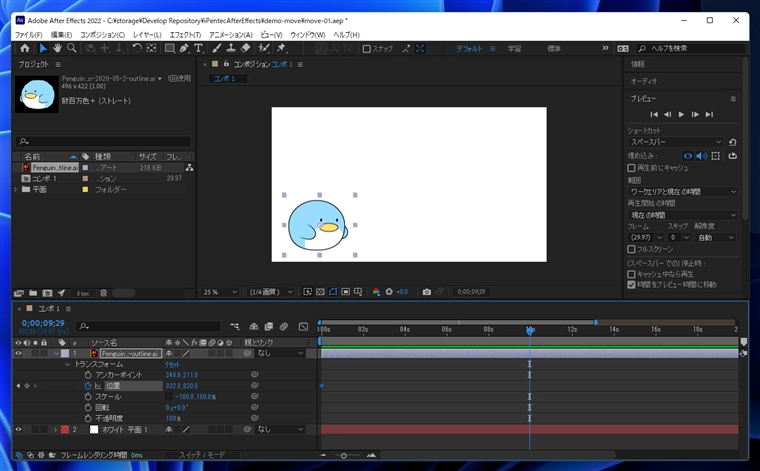Open the (1/4画質) resolution dropdown

pyautogui.click(x=271, y=292)
